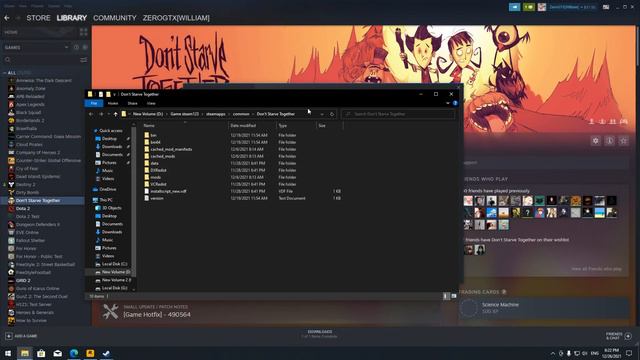Open the library filter settings icon
This screenshot has height=360, width=640.
pos(84,60)
